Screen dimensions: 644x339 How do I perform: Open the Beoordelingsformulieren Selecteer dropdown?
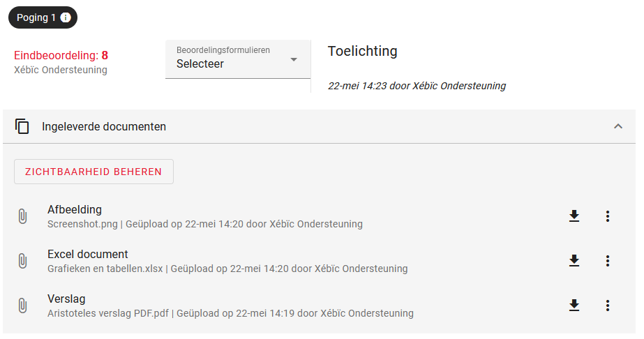pos(238,59)
